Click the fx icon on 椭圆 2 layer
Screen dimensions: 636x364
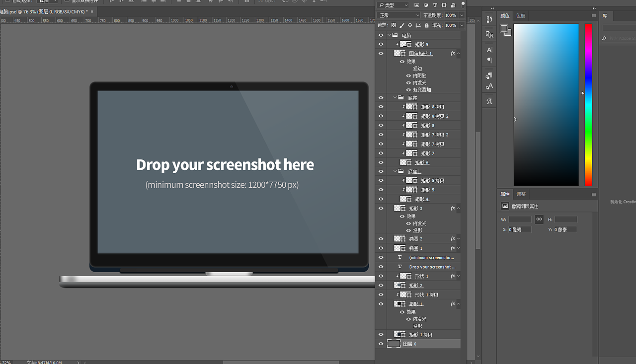tap(453, 239)
